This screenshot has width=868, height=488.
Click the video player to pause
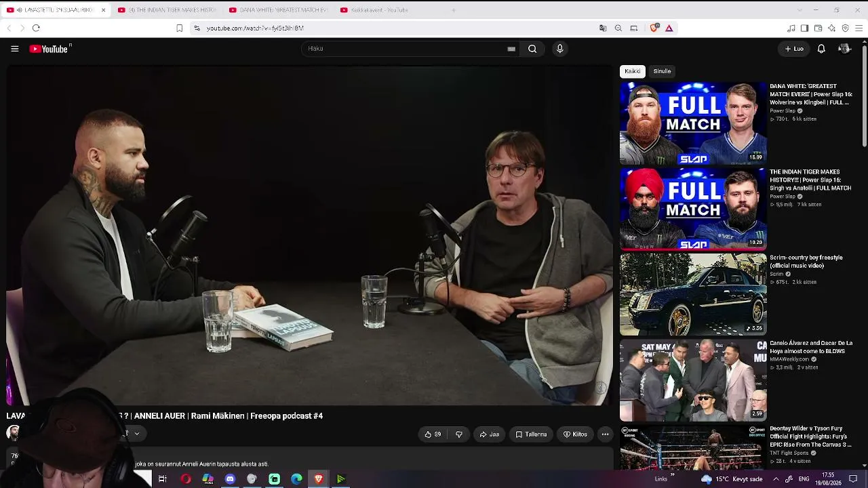[x=309, y=236]
